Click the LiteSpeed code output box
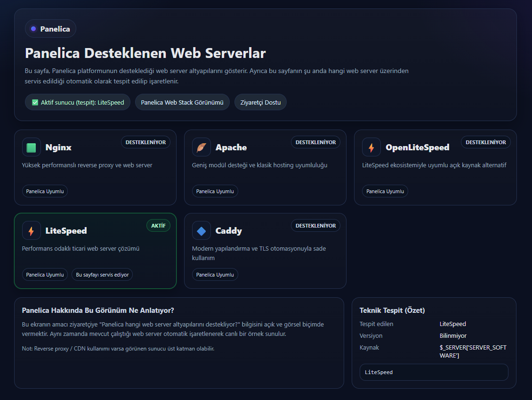 (434, 372)
